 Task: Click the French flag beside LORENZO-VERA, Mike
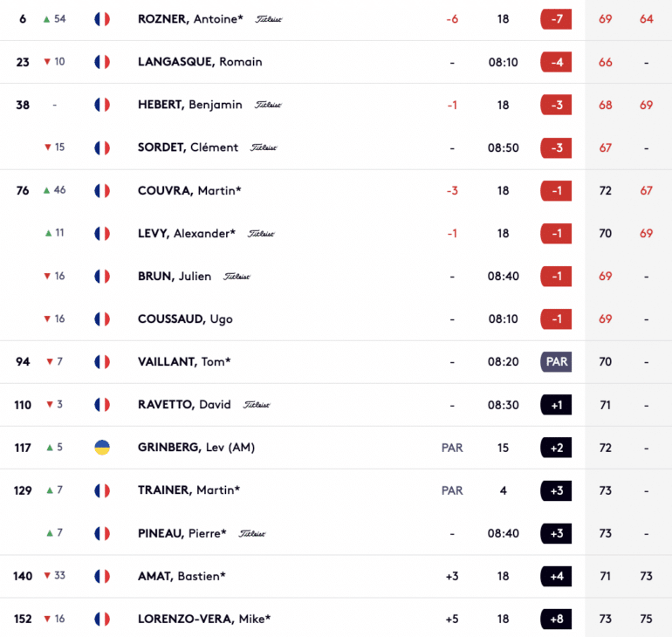click(102, 619)
